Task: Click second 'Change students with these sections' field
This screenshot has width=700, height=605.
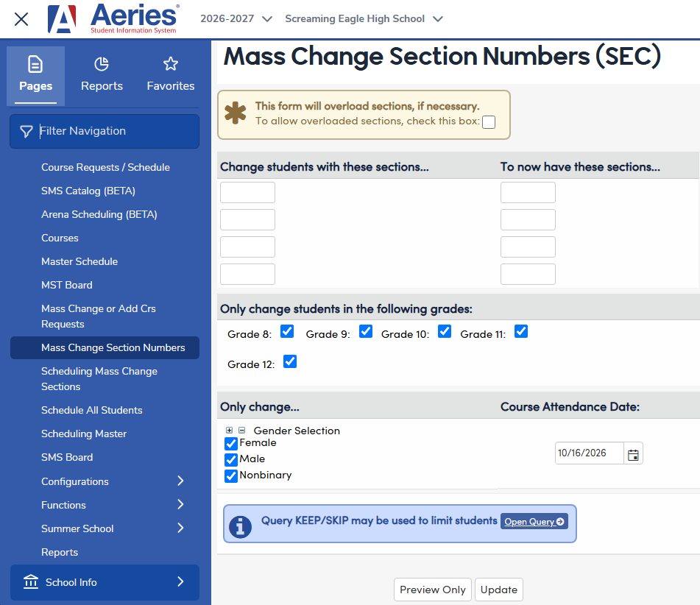Action: click(x=248, y=219)
